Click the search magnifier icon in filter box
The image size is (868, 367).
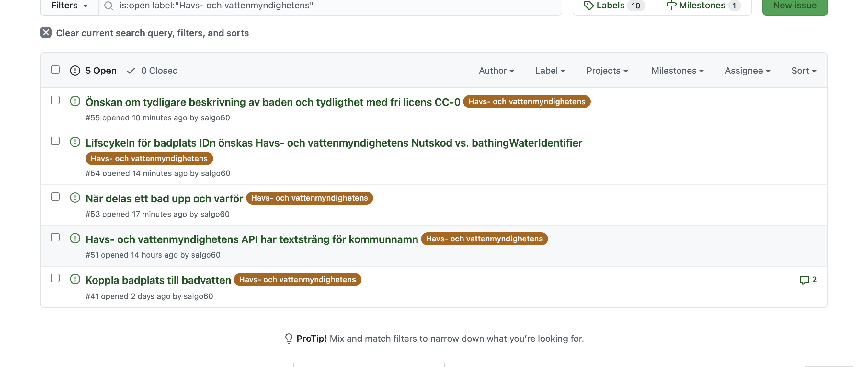pyautogui.click(x=108, y=6)
